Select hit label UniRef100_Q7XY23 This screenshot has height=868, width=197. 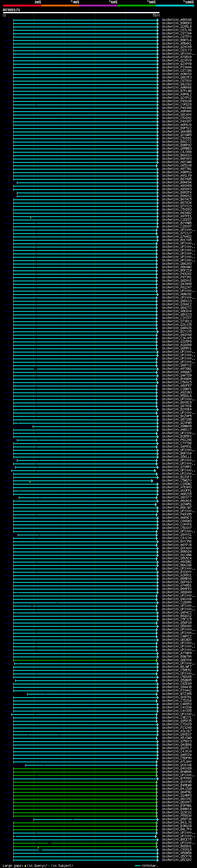[x=176, y=206]
